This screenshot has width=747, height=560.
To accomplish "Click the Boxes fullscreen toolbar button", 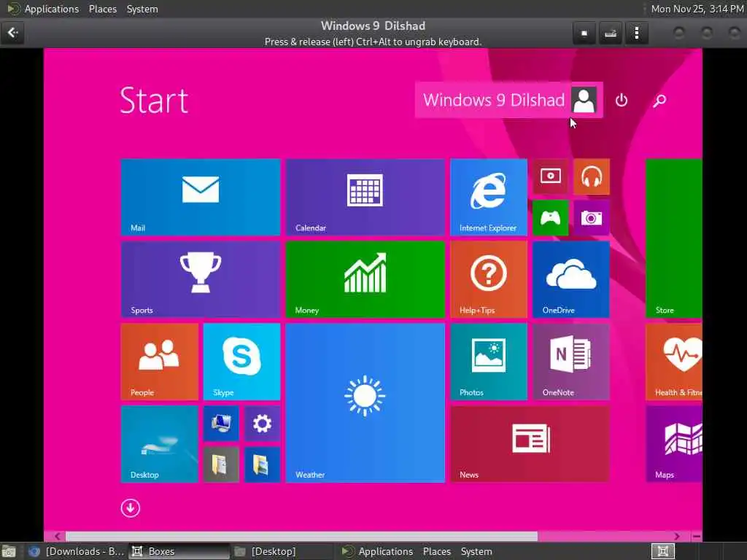I will (584, 33).
